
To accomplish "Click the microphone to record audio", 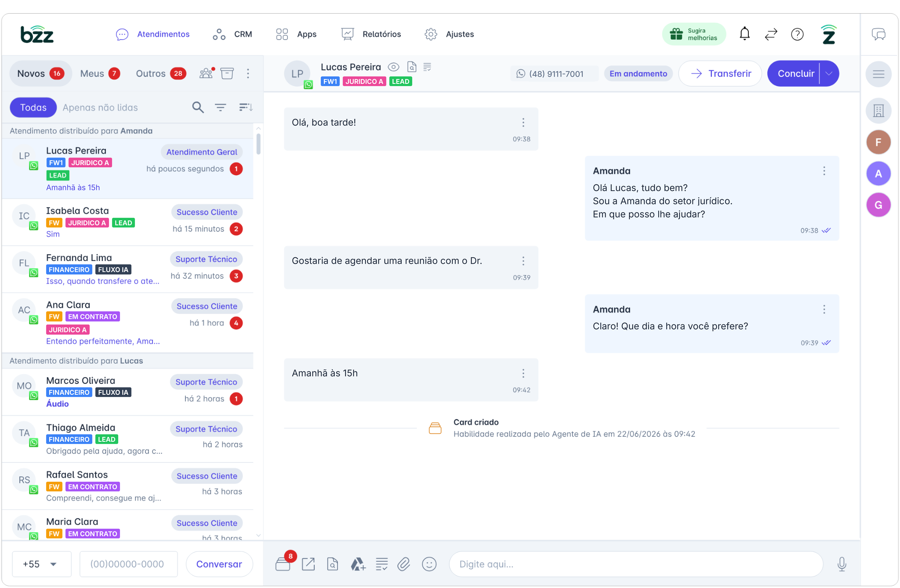I will pyautogui.click(x=842, y=564).
